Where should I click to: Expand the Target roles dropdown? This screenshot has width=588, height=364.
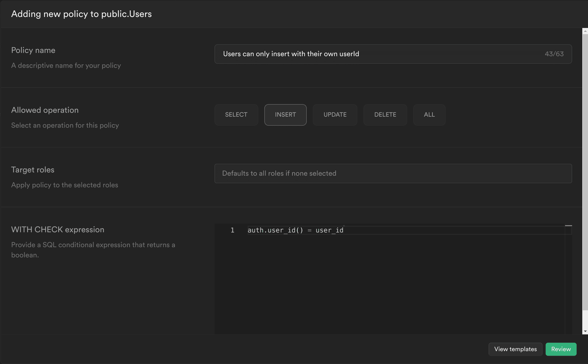tap(393, 173)
